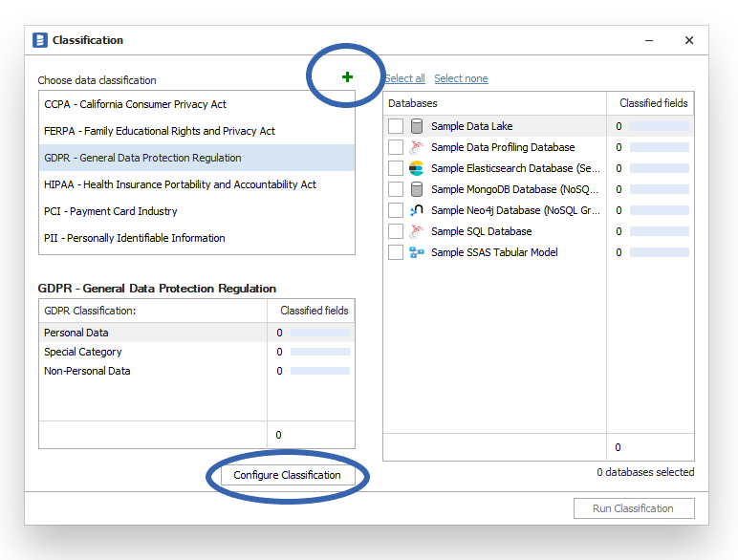Select CCPA - California Consumer Privacy Act

point(135,104)
